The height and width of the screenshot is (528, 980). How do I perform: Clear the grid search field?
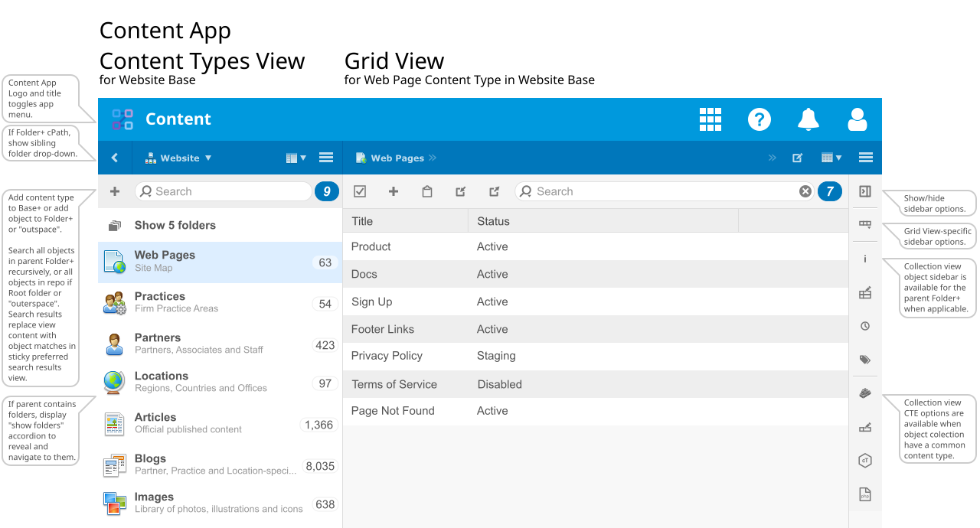tap(805, 192)
